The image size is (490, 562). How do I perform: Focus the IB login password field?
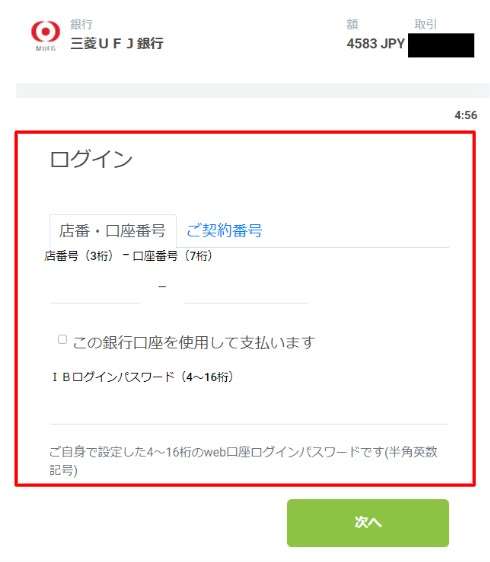click(x=249, y=409)
